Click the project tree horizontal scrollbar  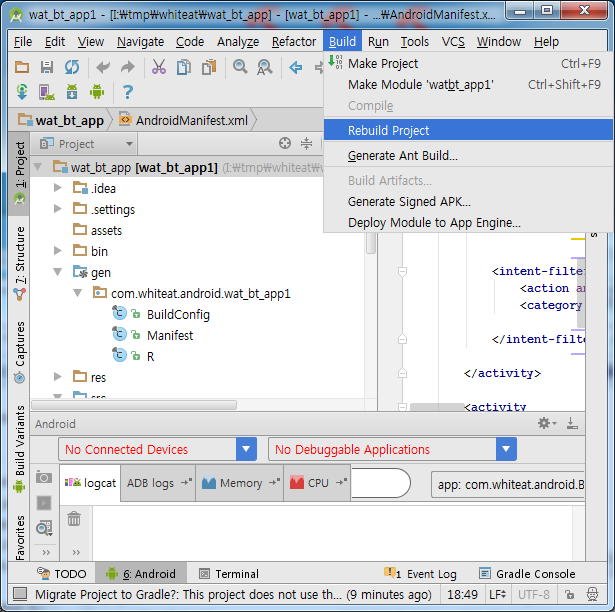(x=134, y=404)
